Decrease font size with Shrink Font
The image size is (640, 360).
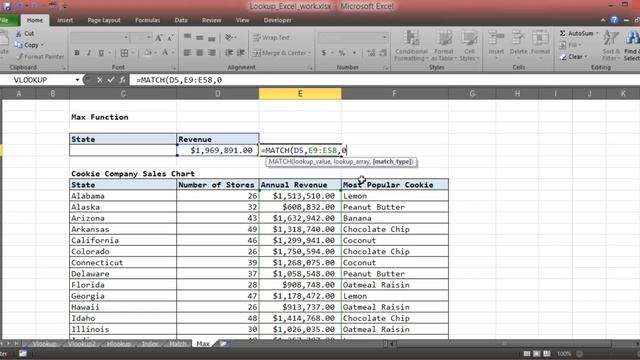pyautogui.click(x=171, y=38)
